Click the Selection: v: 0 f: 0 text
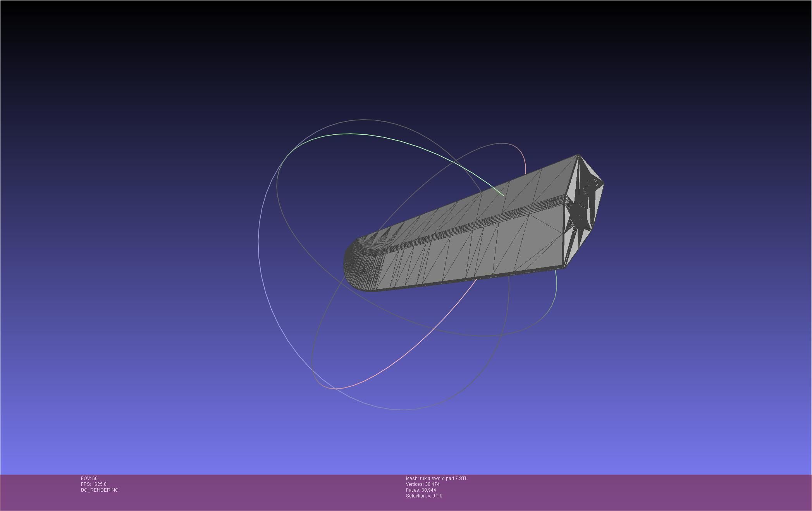The image size is (812, 511). pos(424,496)
